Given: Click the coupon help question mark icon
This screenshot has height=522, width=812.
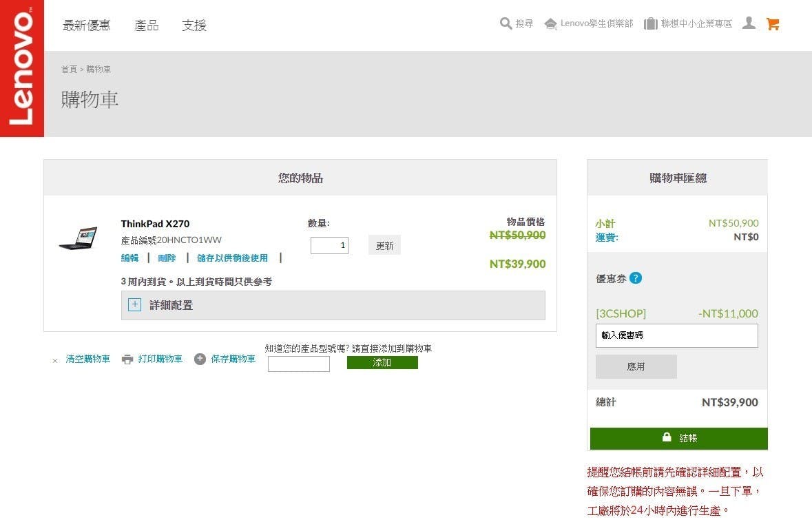Looking at the screenshot, I should click(x=636, y=278).
